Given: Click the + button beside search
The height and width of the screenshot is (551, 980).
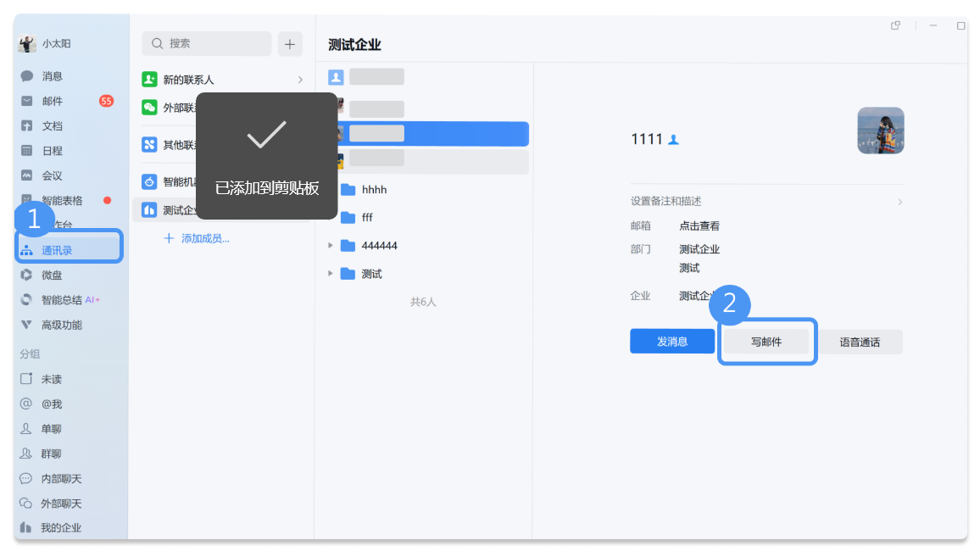Looking at the screenshot, I should point(289,43).
